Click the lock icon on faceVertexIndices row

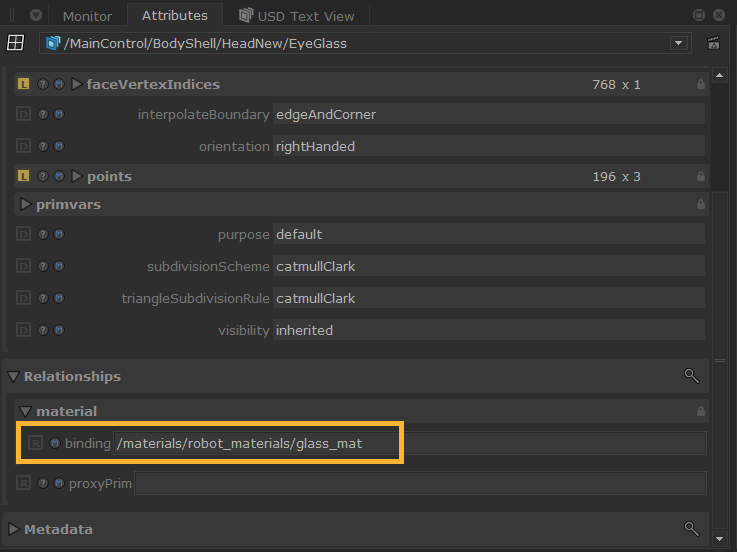(700, 85)
